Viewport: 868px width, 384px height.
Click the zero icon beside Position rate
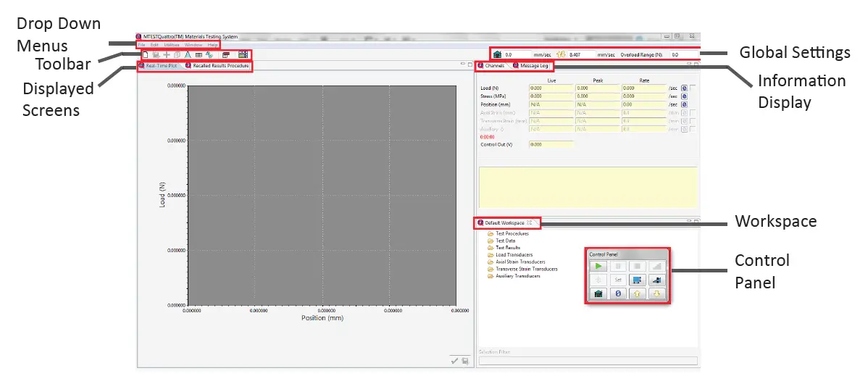coord(683,104)
